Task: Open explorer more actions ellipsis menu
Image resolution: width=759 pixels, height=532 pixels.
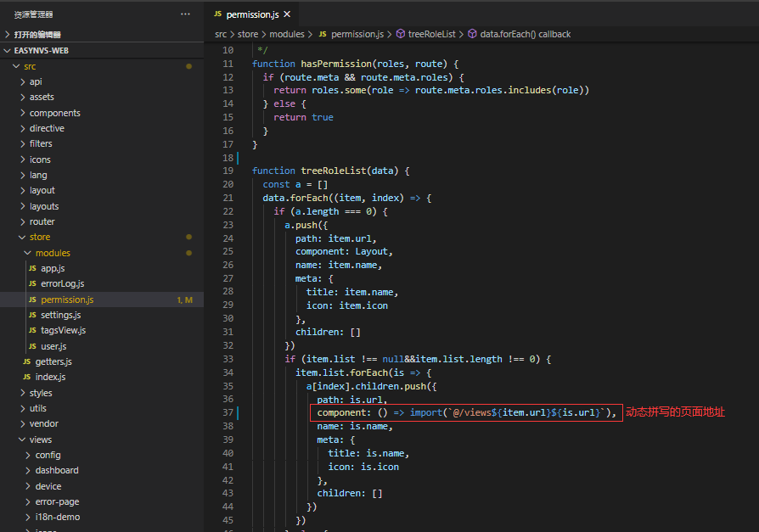Action: (x=185, y=14)
